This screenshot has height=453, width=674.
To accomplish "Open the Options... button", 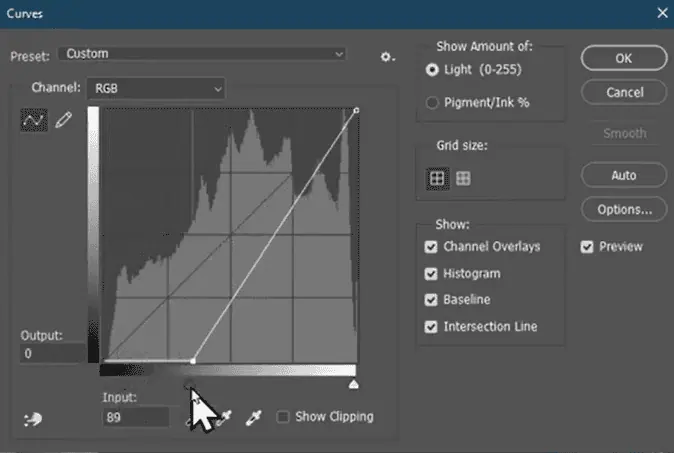I will point(624,210).
